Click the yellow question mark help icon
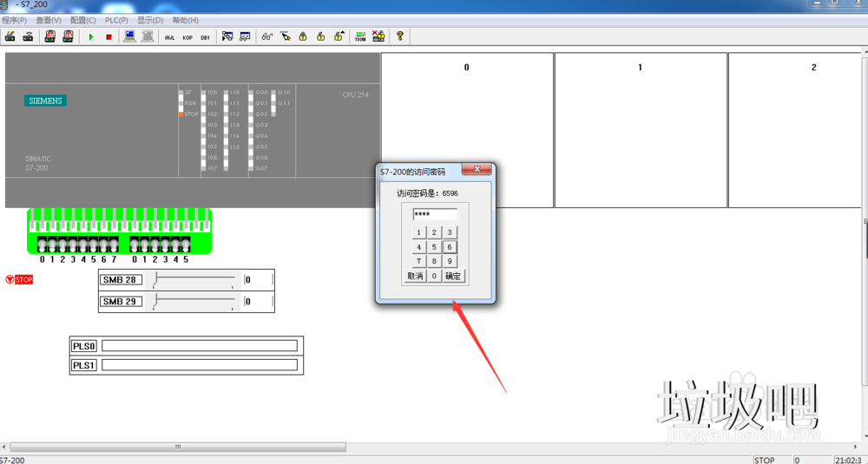 coord(400,36)
